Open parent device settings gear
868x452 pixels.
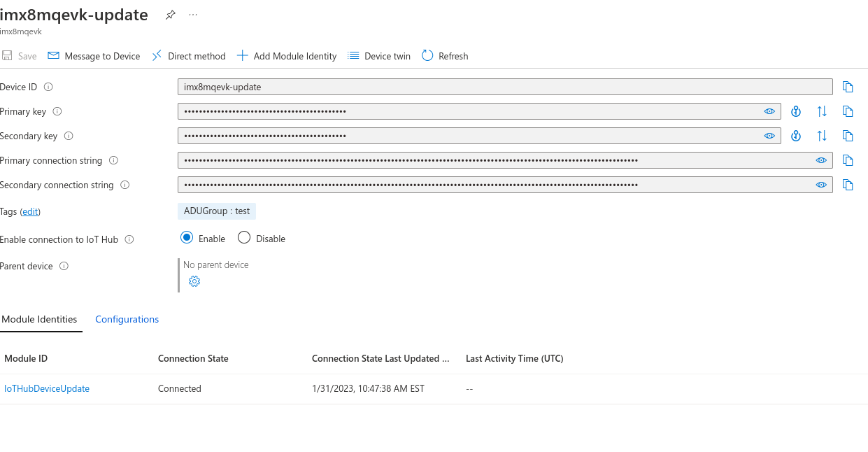194,281
